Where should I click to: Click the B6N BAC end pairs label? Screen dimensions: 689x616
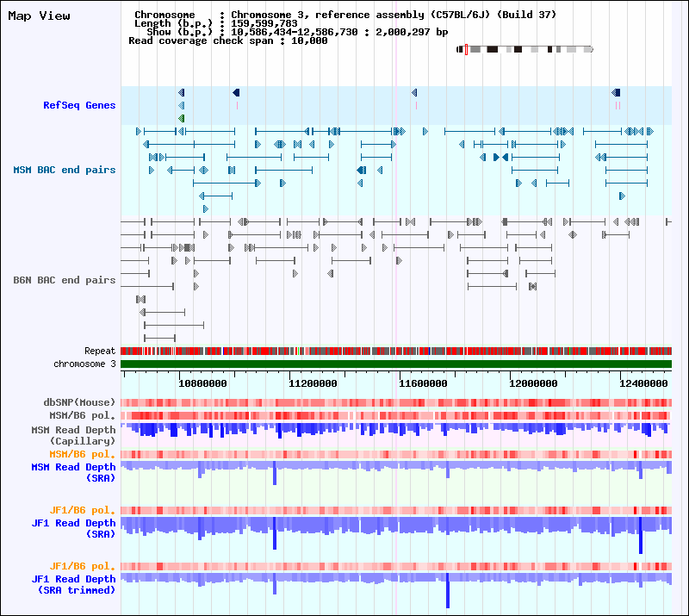[64, 280]
